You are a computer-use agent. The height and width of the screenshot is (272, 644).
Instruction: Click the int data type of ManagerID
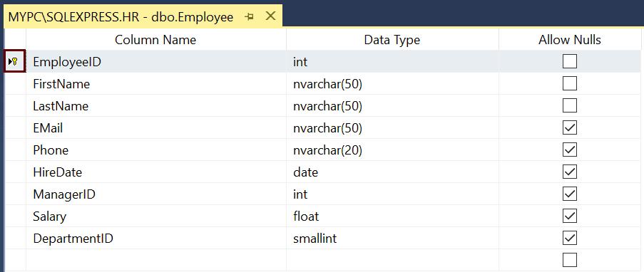coord(393,194)
